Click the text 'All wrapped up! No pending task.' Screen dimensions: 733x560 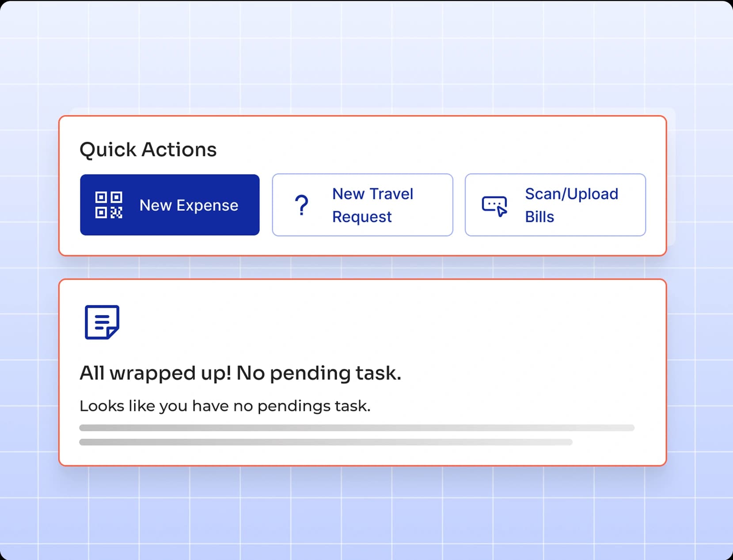coord(241,372)
